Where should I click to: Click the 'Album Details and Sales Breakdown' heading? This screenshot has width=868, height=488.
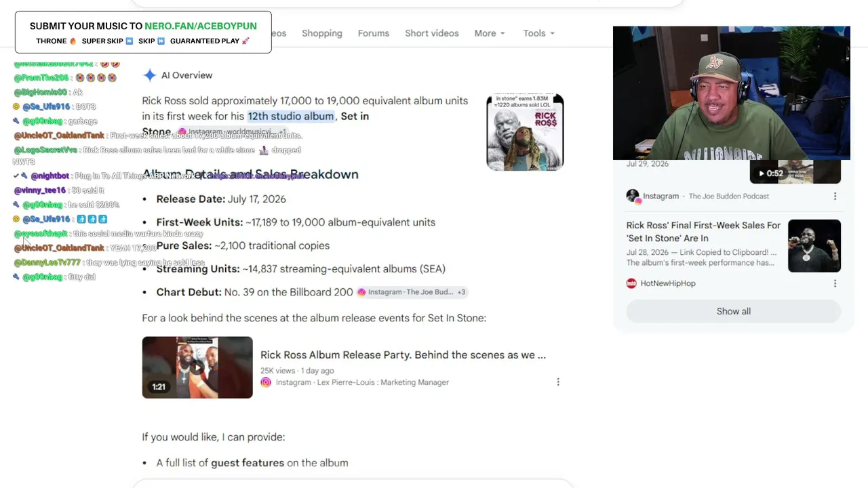click(250, 174)
